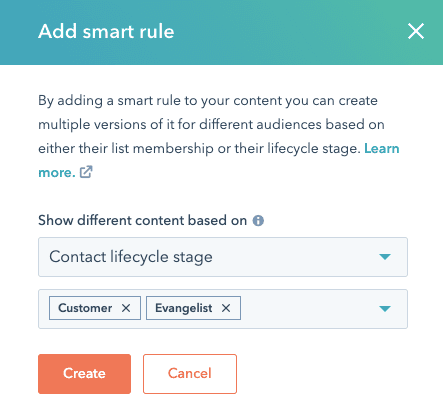Expand the Contact lifecycle stage dropdown caret

(385, 257)
